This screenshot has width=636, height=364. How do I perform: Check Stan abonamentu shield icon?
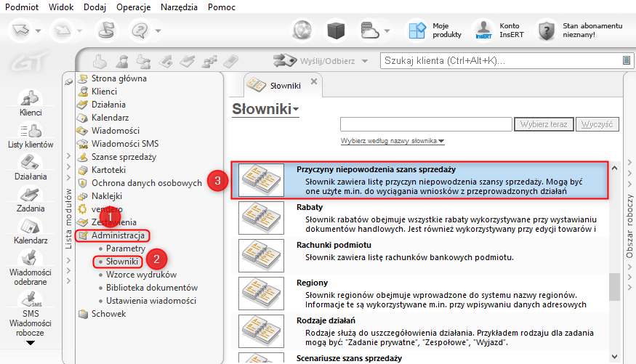(547, 31)
